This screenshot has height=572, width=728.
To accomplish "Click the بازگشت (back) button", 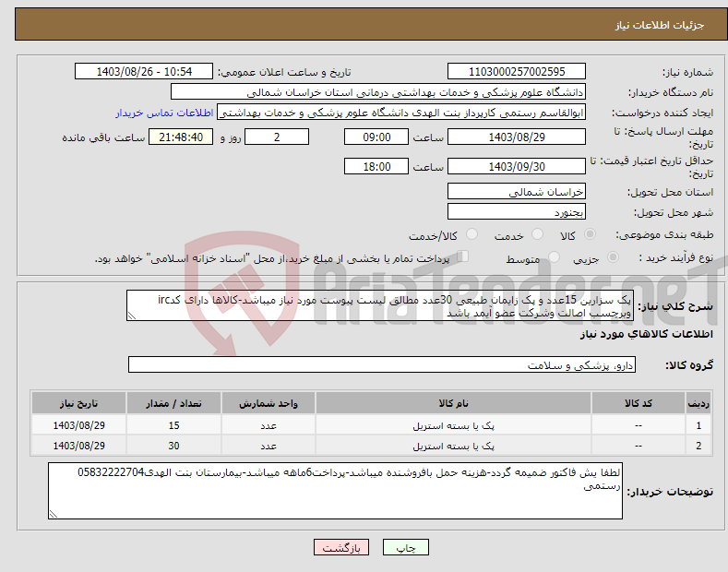I will click(x=341, y=547).
